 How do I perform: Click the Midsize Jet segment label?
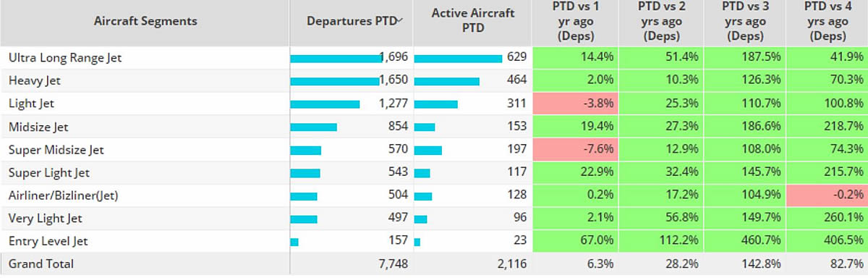(38, 127)
